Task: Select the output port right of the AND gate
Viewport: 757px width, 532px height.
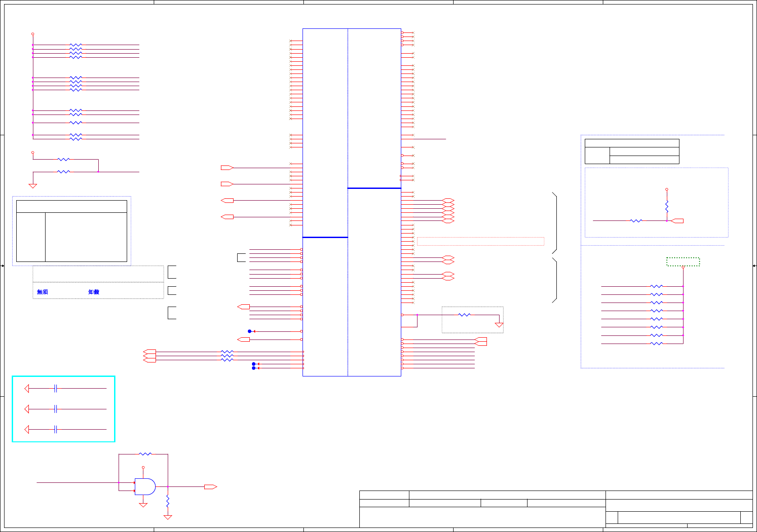Action: pyautogui.click(x=211, y=487)
